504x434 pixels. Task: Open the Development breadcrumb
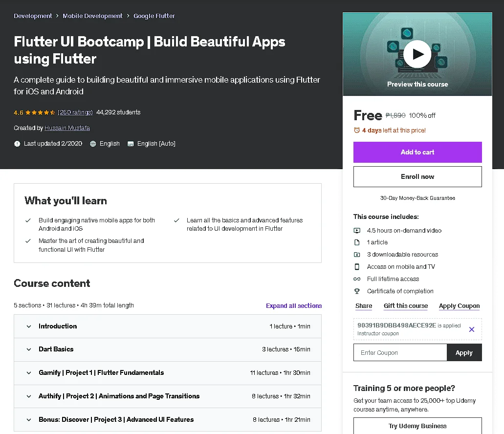[33, 16]
